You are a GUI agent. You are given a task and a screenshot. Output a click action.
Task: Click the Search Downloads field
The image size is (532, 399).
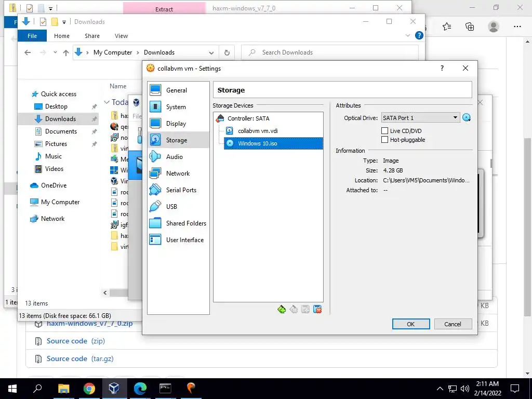329,52
